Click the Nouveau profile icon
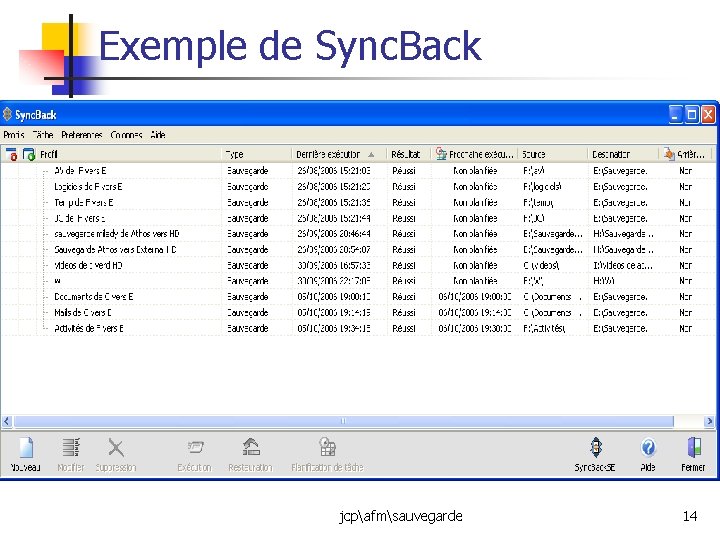Screen dimensions: 720x540 click(x=26, y=447)
